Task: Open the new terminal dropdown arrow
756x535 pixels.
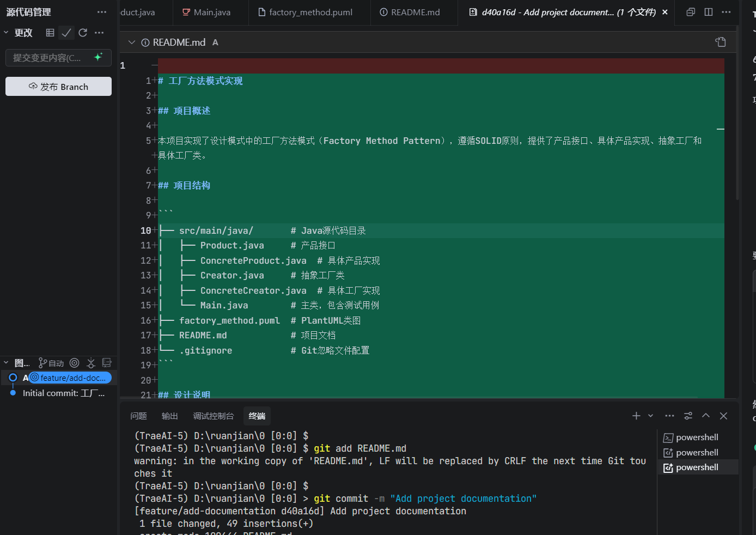Action: [x=650, y=416]
